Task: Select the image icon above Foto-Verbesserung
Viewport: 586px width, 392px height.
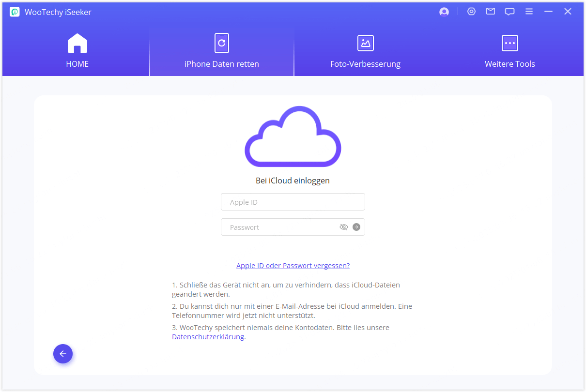Action: (365, 43)
